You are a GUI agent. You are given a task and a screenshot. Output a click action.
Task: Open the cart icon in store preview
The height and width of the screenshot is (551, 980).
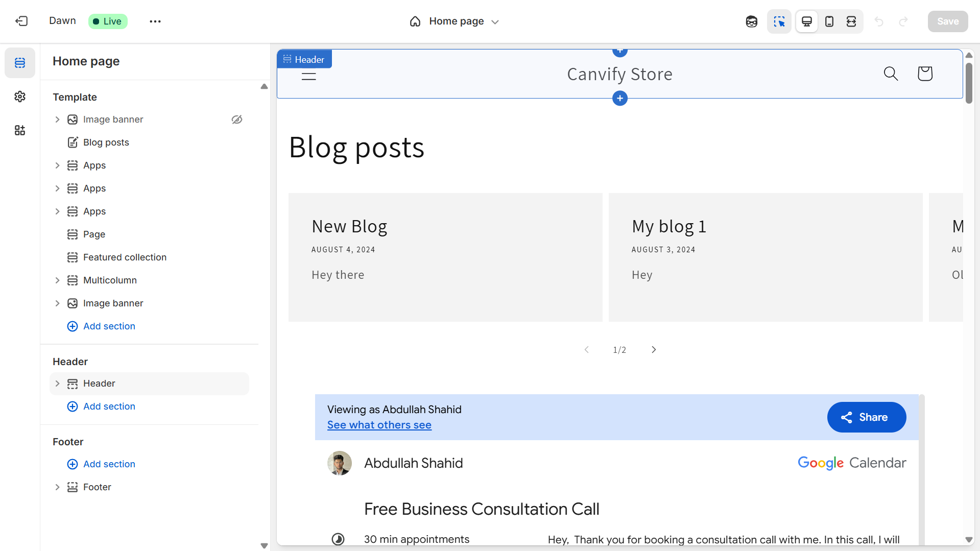924,74
